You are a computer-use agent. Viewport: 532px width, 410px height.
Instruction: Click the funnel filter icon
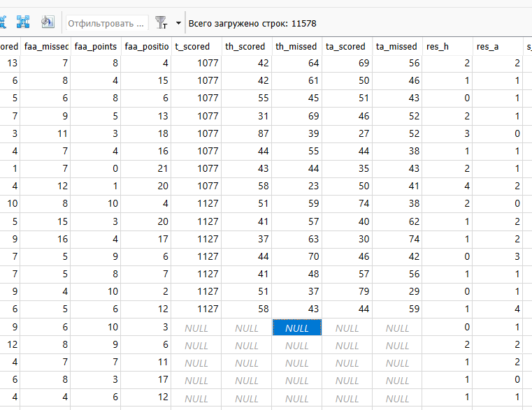161,23
